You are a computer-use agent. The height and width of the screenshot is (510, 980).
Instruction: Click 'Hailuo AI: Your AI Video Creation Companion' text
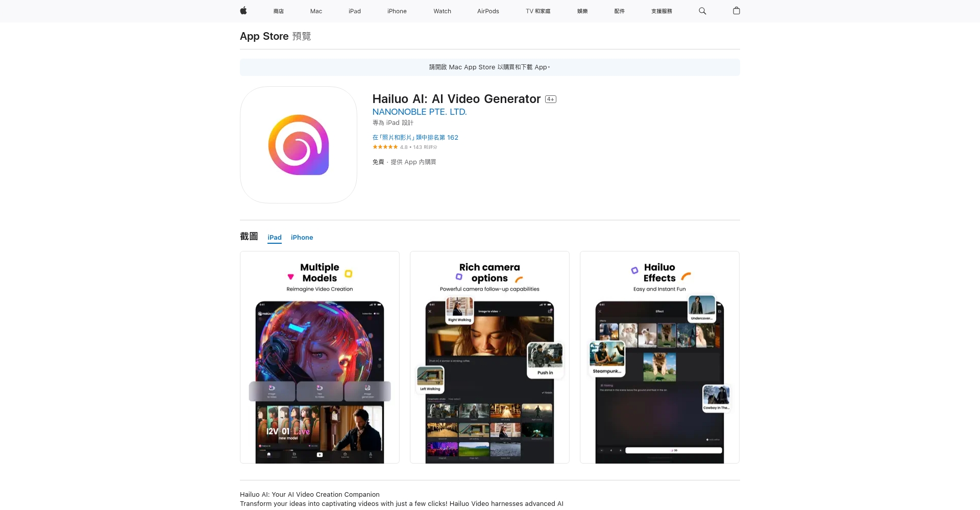tap(310, 495)
